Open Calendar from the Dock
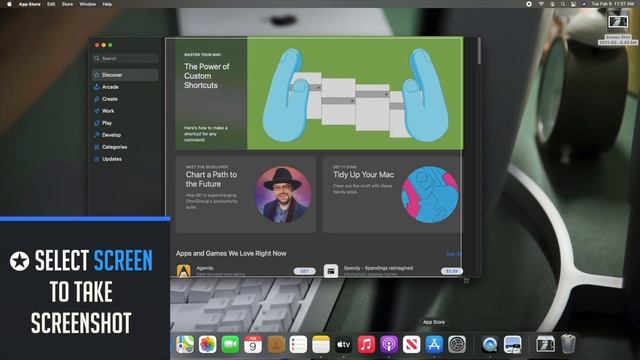 pos(253,344)
